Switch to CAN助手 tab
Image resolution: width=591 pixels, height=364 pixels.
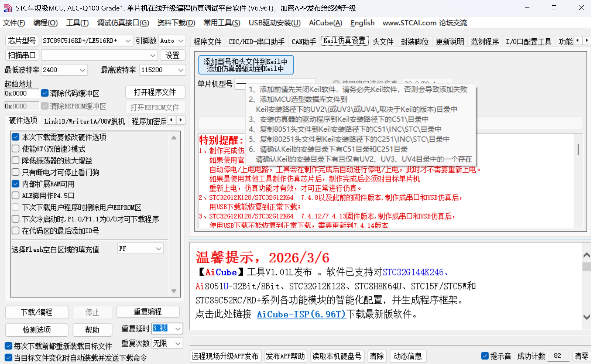(304, 42)
